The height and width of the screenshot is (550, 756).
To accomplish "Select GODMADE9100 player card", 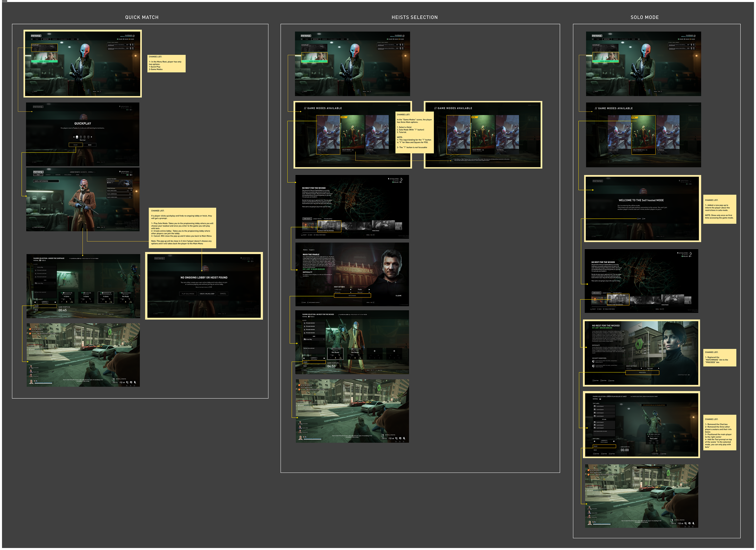I will pyautogui.click(x=106, y=297).
